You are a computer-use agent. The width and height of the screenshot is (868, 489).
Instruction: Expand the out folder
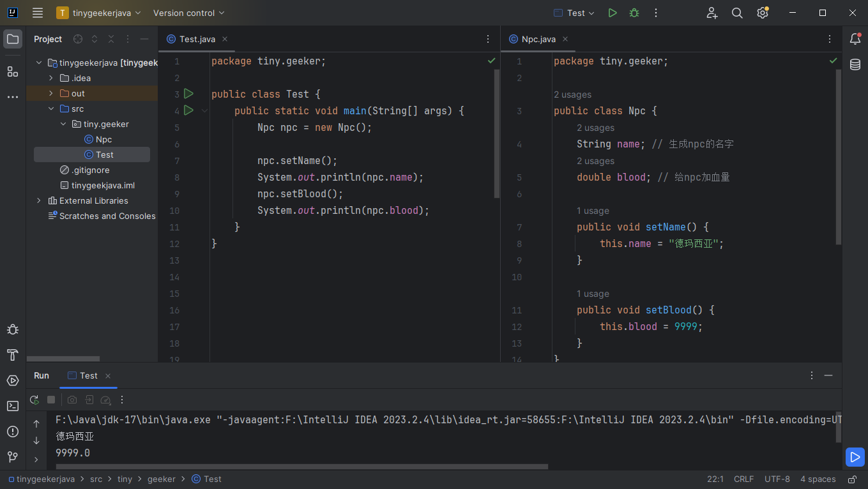pos(51,93)
